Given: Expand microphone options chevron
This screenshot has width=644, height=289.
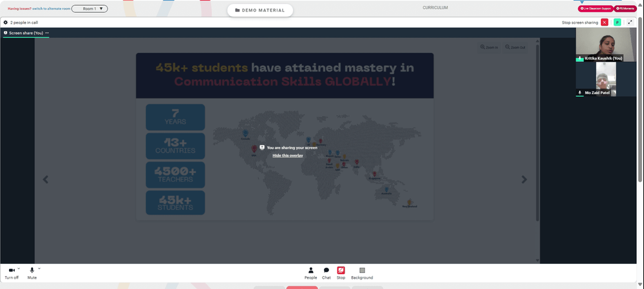Looking at the screenshot, I should pos(39,268).
